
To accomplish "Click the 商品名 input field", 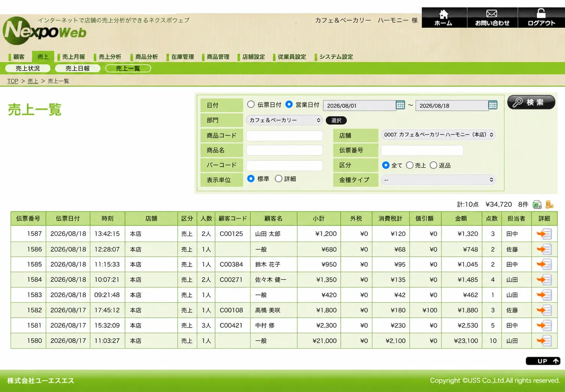I will click(x=285, y=150).
